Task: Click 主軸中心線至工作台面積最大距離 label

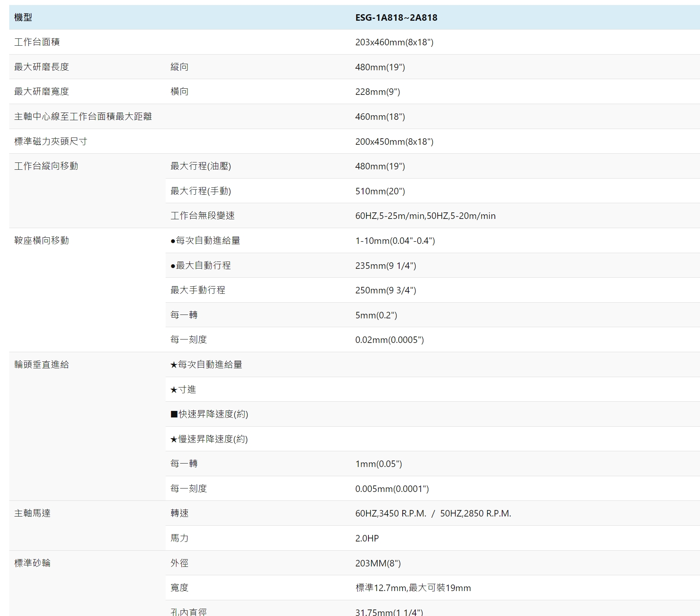Action: [x=83, y=116]
